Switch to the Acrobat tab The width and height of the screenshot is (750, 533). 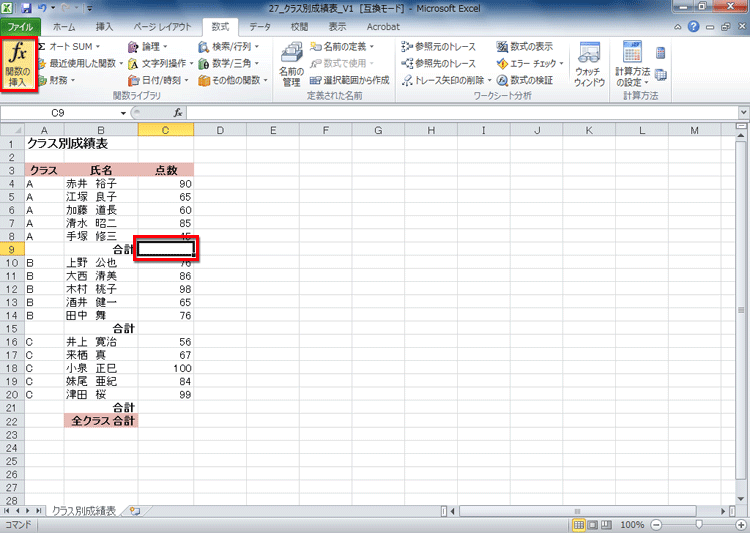(383, 27)
